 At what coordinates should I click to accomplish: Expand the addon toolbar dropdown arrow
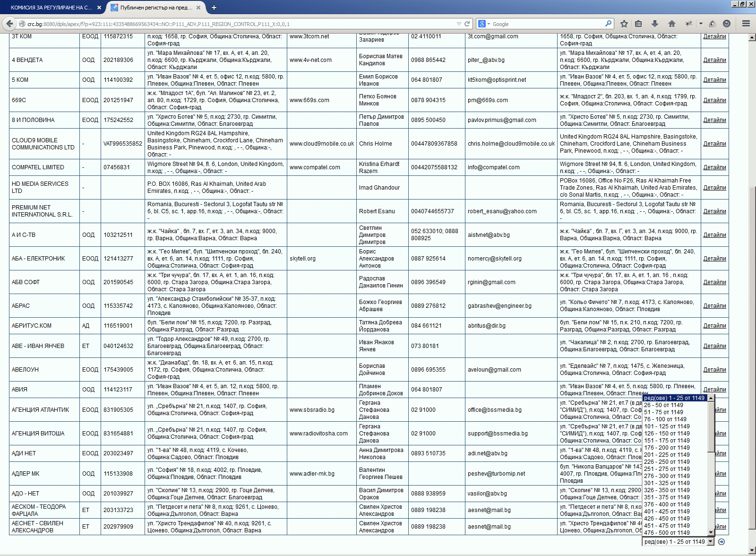tap(701, 24)
